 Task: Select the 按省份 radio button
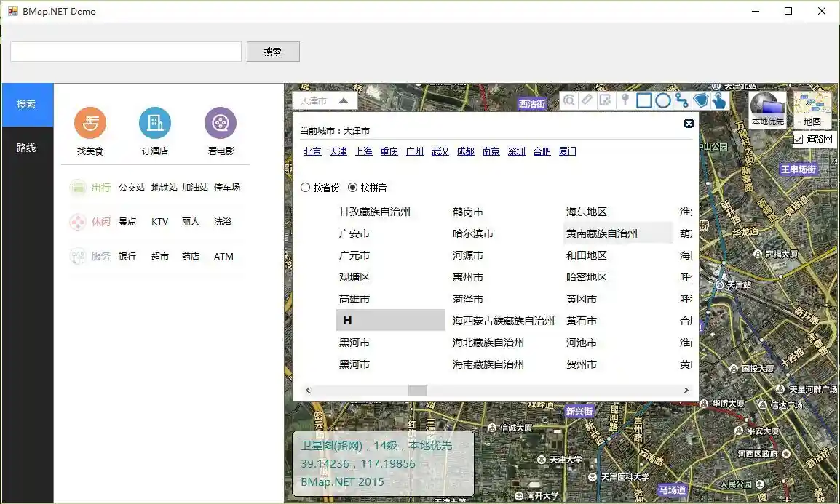click(x=305, y=188)
